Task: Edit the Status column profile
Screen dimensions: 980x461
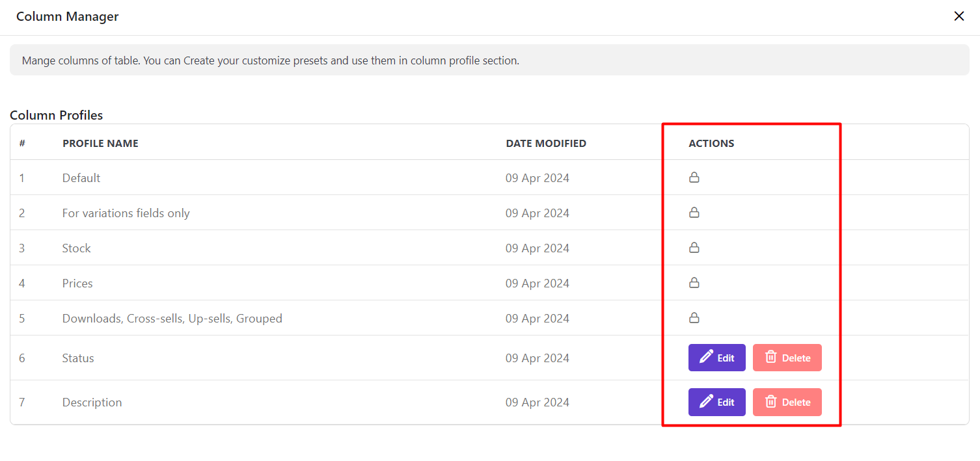Action: pos(716,358)
